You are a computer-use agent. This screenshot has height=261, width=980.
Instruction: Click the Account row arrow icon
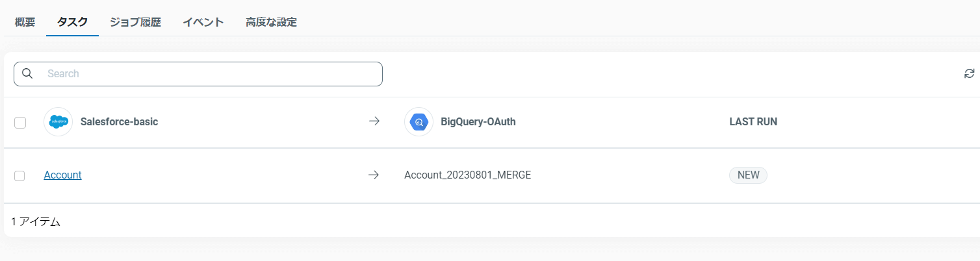click(x=373, y=175)
